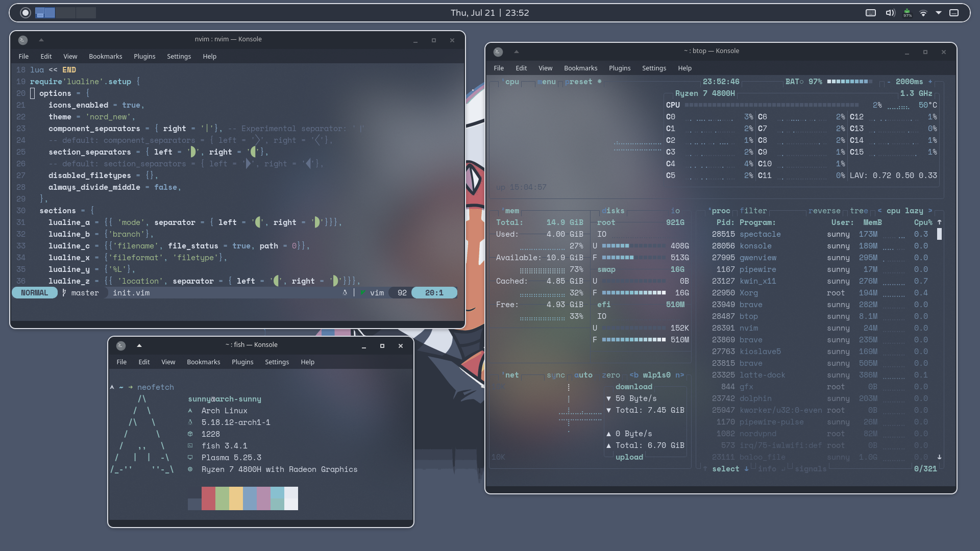Toggle net auto scaling in btop
This screenshot has width=980, height=551.
pos(583,375)
